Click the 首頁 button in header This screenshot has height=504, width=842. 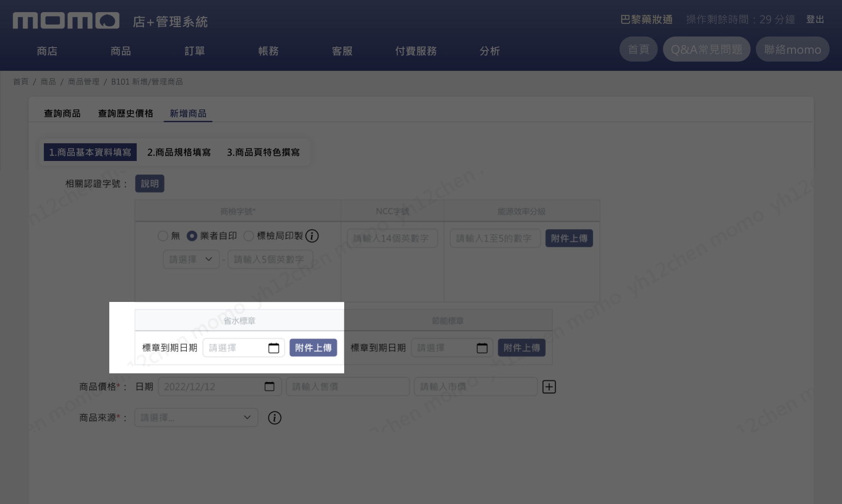tap(638, 49)
